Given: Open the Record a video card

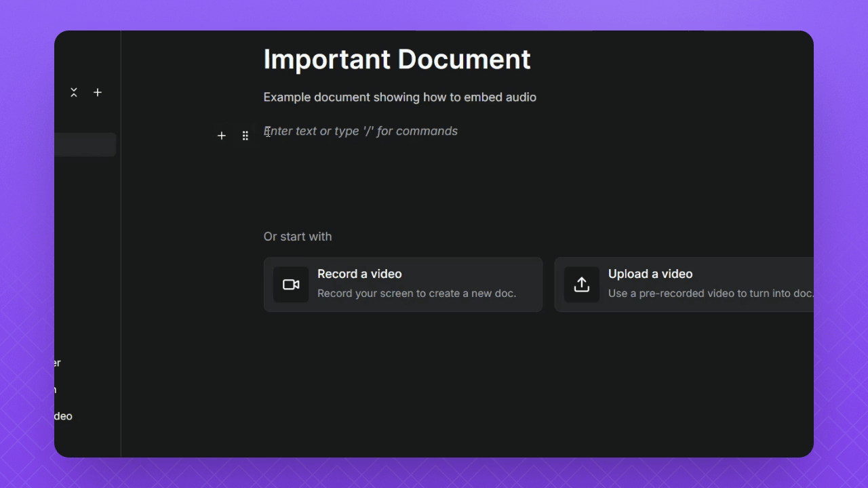Looking at the screenshot, I should tap(403, 285).
